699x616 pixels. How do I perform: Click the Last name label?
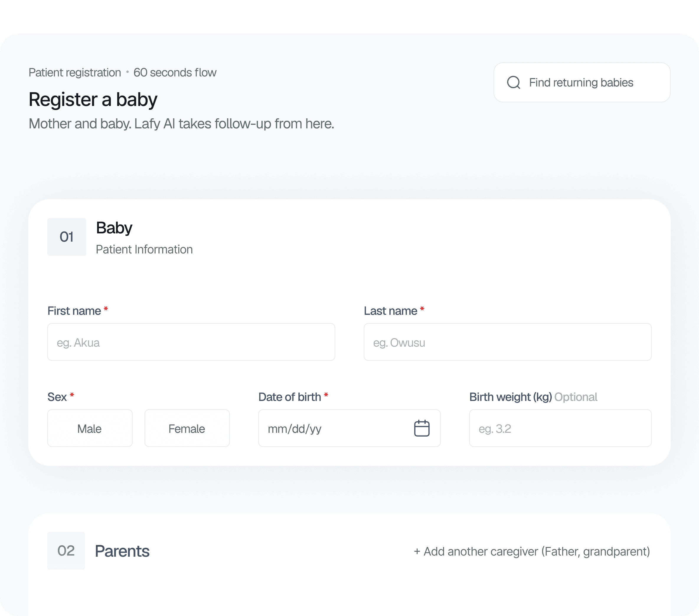391,311
